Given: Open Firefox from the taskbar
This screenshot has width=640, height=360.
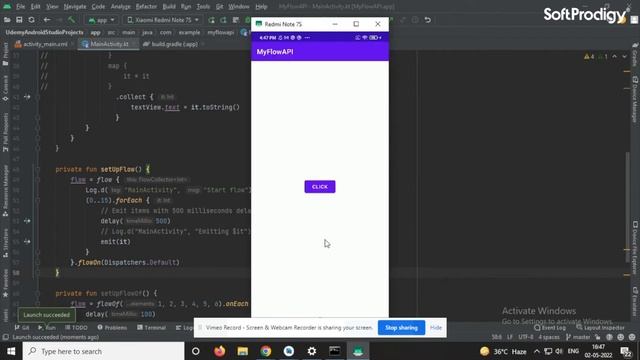Looking at the screenshot, I should click(x=220, y=351).
